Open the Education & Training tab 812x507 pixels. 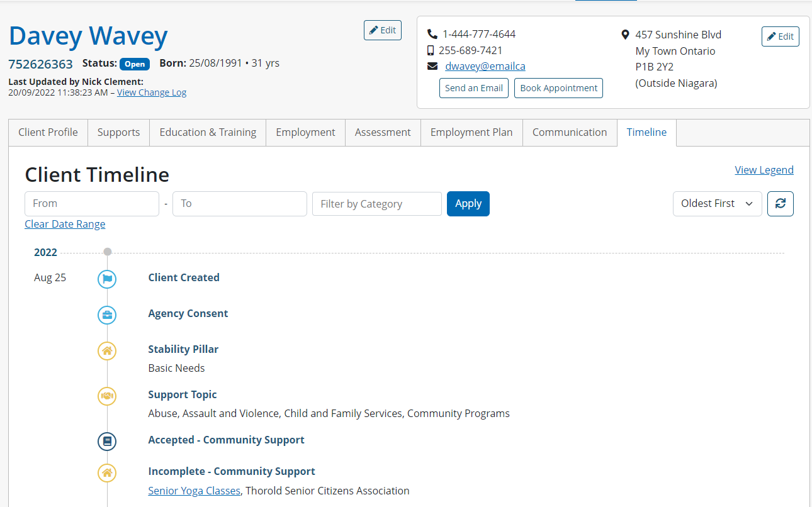208,133
